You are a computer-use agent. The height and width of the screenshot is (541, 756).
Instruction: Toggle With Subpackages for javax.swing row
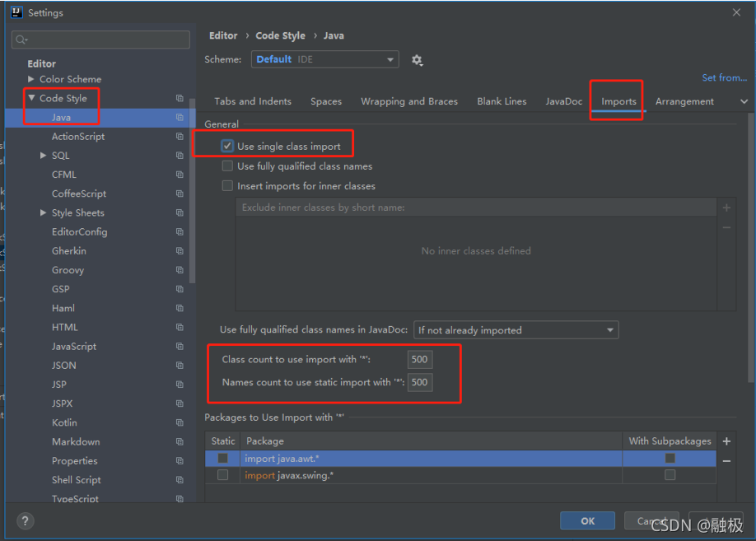pyautogui.click(x=670, y=475)
